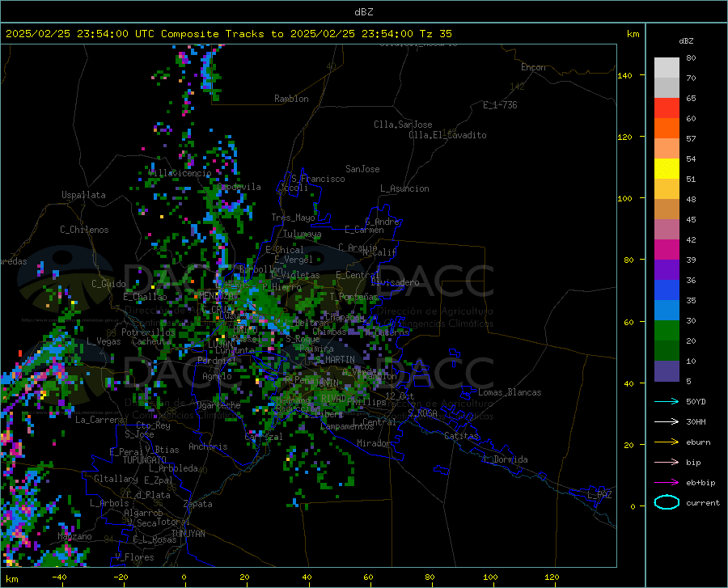Click the '-20' tick on horizontal km axis
Image resolution: width=728 pixels, height=588 pixels.
pyautogui.click(x=121, y=577)
